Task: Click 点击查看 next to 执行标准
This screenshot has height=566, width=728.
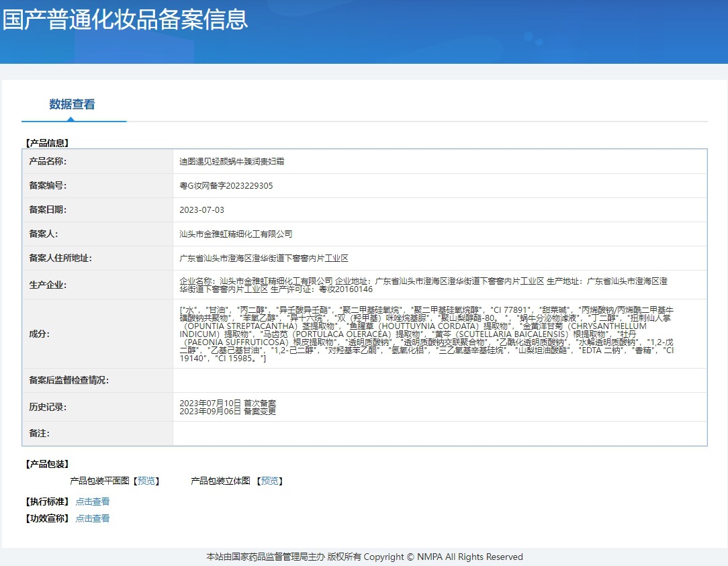Action: pos(92,502)
